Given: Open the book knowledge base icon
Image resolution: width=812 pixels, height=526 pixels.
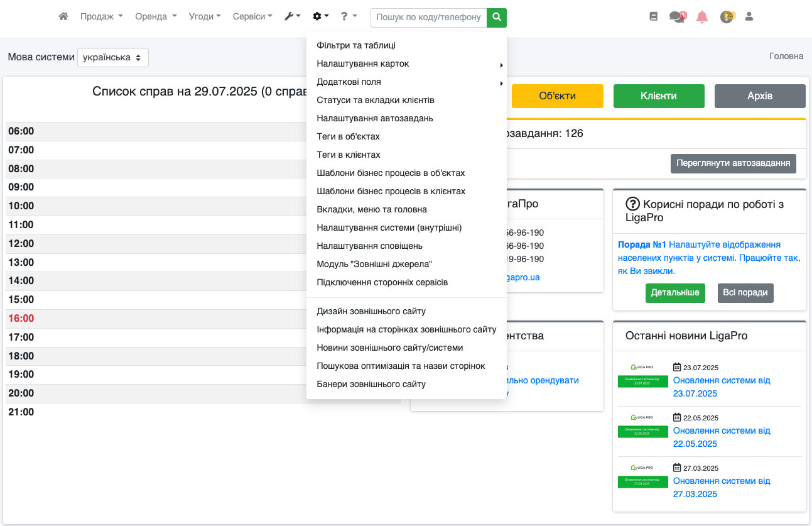Looking at the screenshot, I should 653,17.
